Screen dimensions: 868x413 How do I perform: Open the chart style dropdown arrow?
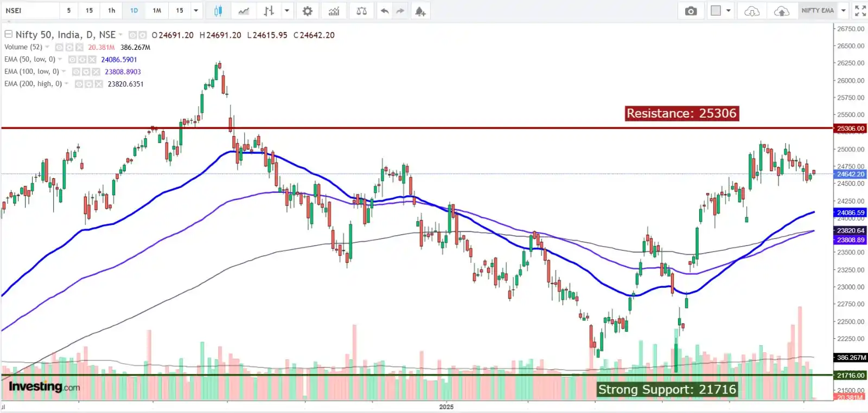tap(287, 11)
